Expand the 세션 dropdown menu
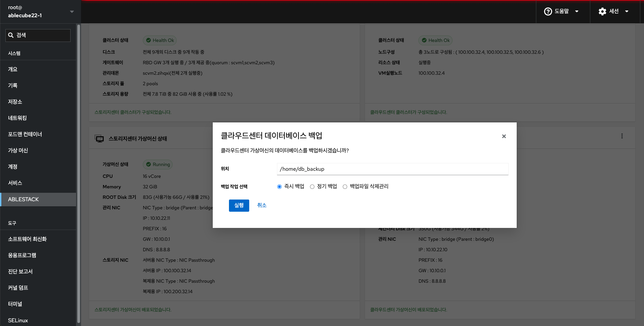 [627, 11]
